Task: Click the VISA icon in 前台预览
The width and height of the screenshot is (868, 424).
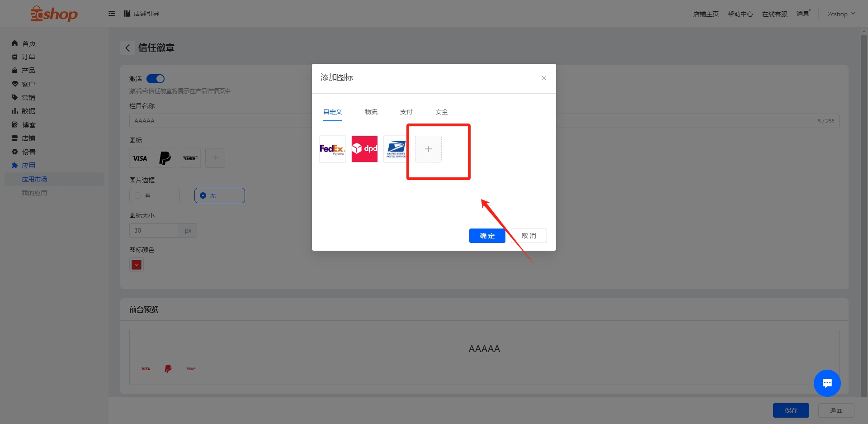Action: 146,369
